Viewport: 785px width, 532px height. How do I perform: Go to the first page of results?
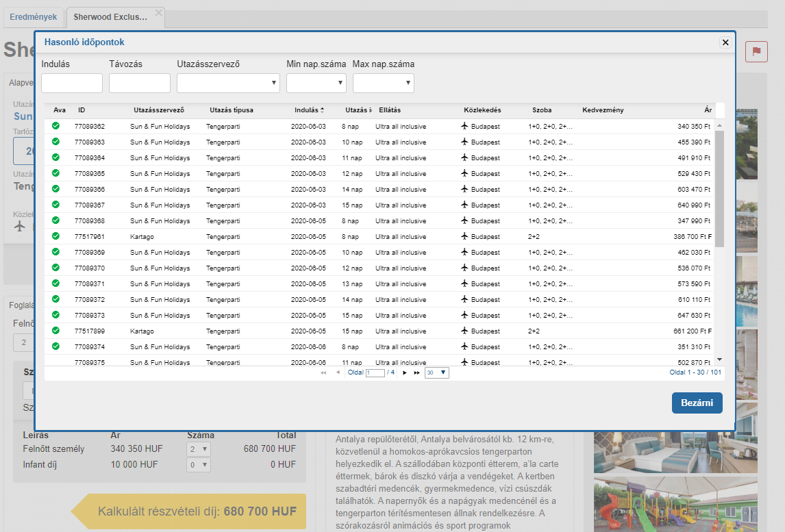(323, 372)
